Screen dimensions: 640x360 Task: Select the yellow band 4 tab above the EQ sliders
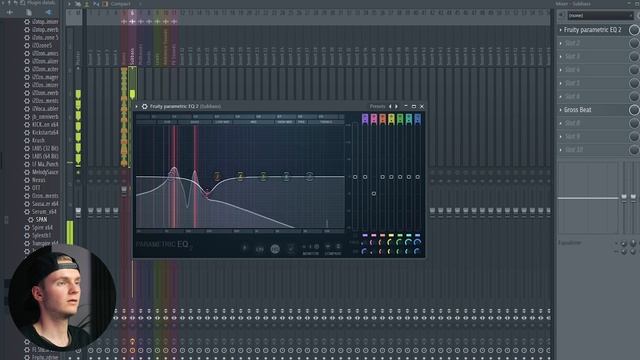(x=391, y=119)
